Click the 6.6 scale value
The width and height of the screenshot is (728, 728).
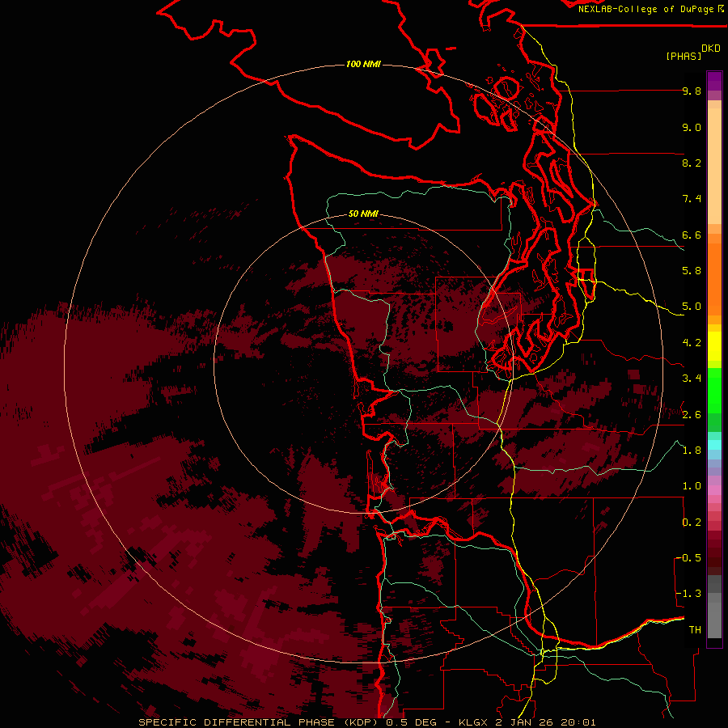click(692, 235)
